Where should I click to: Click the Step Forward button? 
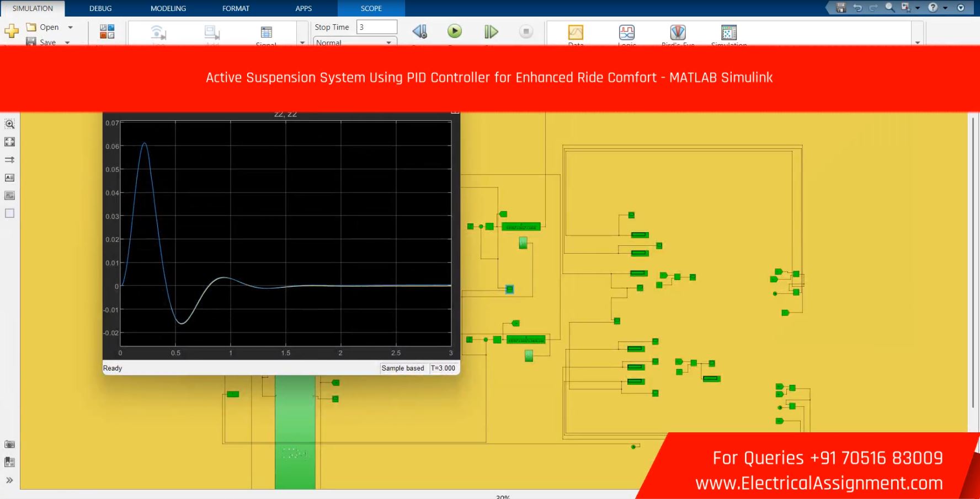[x=491, y=31]
